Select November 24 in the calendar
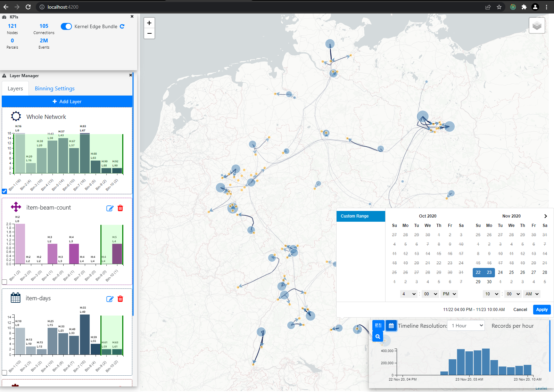 click(500, 272)
